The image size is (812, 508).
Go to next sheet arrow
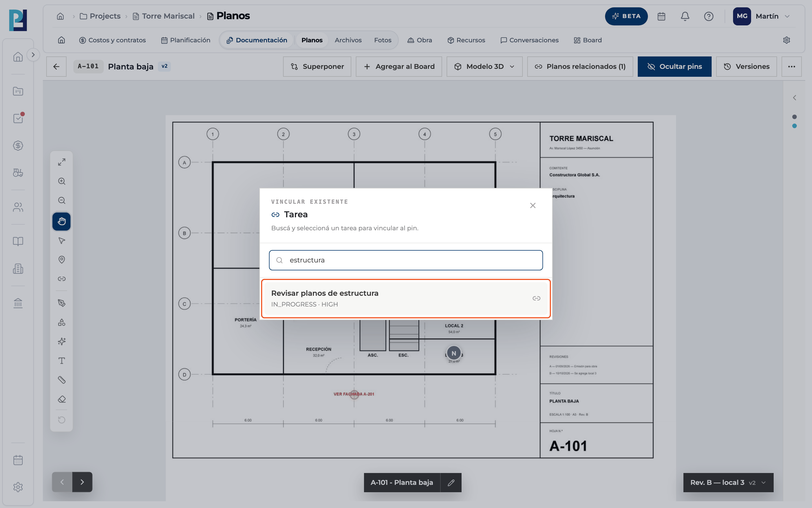pyautogui.click(x=82, y=482)
